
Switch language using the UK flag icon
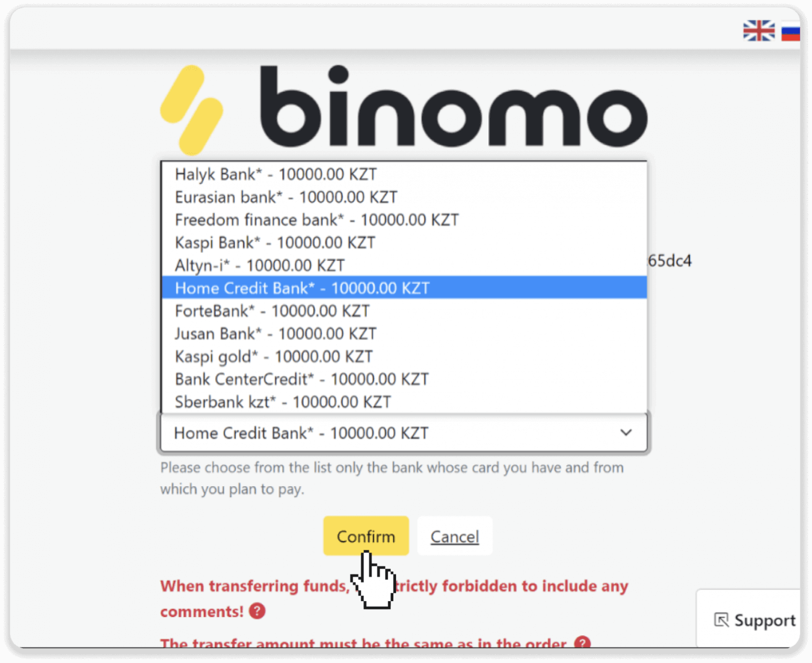758,30
